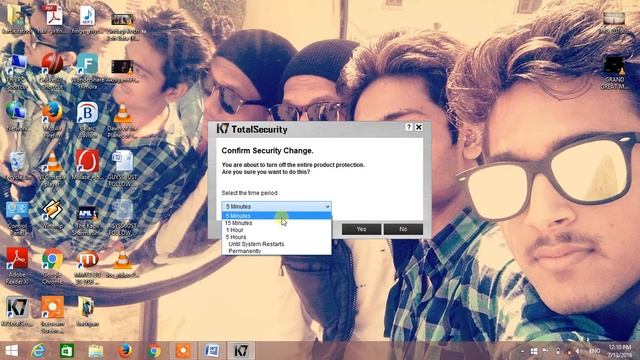
Task: Switch to Word document taskbar item
Action: 212,351
